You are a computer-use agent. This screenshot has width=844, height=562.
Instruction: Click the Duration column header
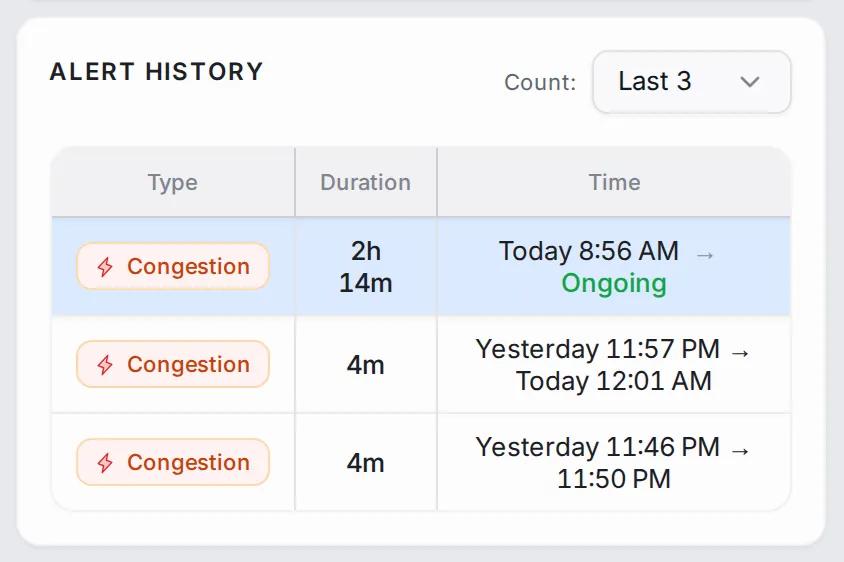365,182
